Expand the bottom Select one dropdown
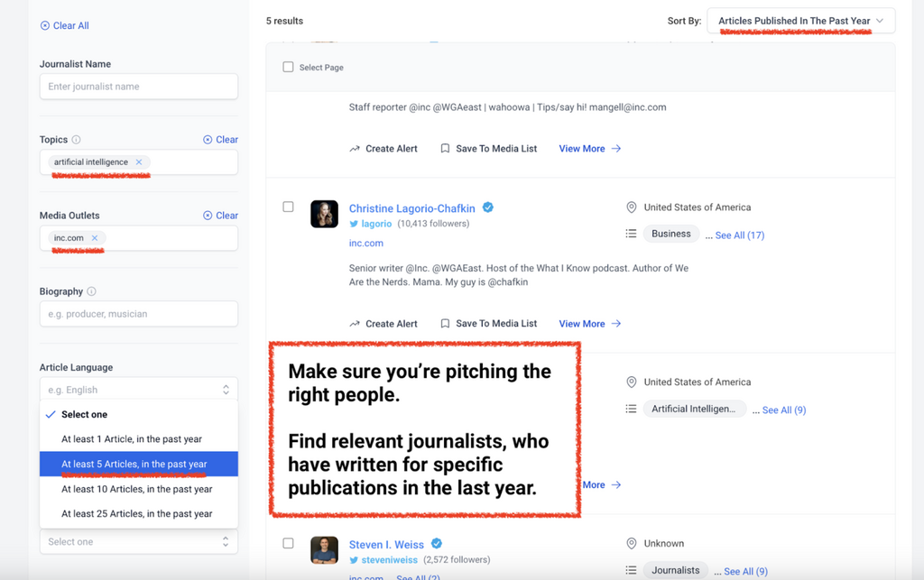The image size is (924, 580). 138,542
